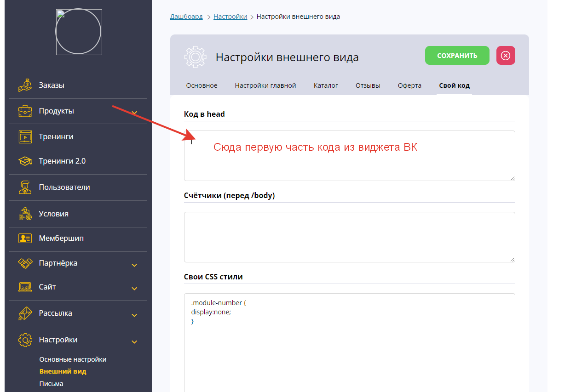Click the red cancel X button
576x392 pixels.
point(506,56)
